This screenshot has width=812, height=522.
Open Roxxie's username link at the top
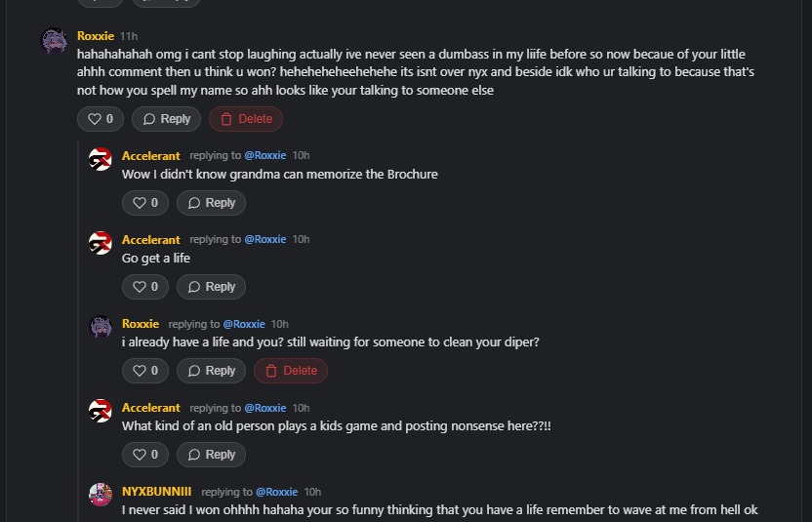[96, 36]
